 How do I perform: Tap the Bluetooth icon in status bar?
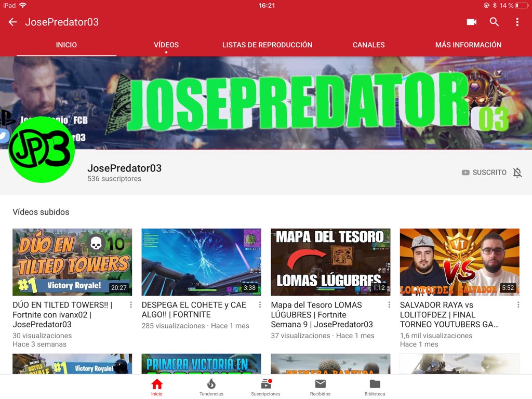(495, 5)
